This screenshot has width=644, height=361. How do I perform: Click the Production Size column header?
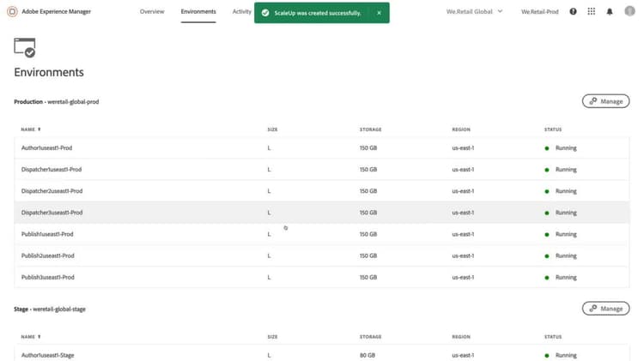coord(272,129)
